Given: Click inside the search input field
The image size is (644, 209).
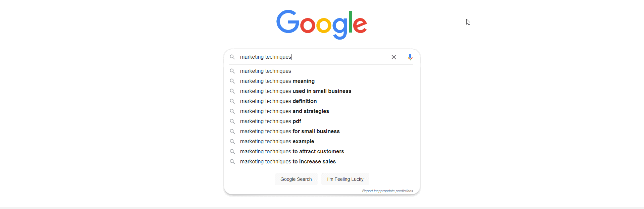Looking at the screenshot, I should pos(312,57).
